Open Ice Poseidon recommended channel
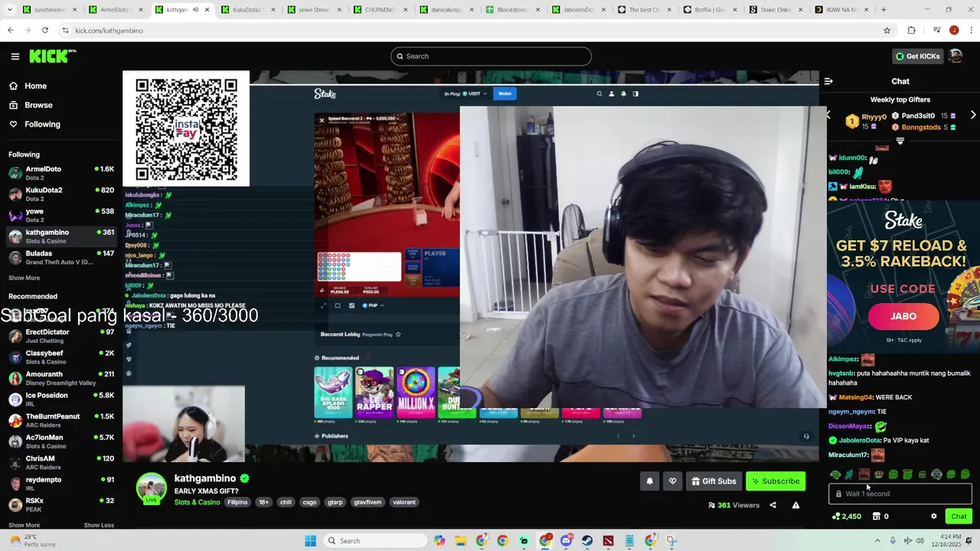This screenshot has width=980, height=551. click(61, 399)
